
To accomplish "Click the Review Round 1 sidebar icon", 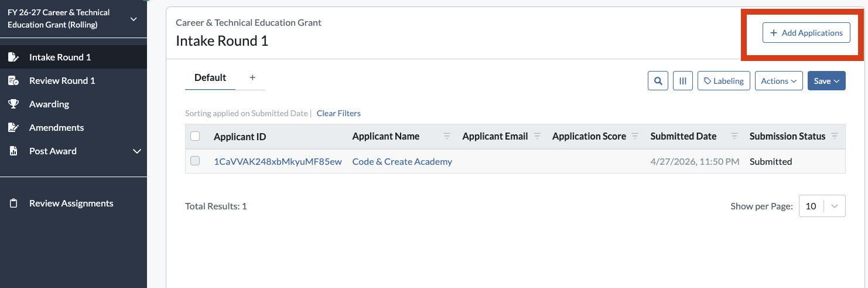I will tap(13, 80).
